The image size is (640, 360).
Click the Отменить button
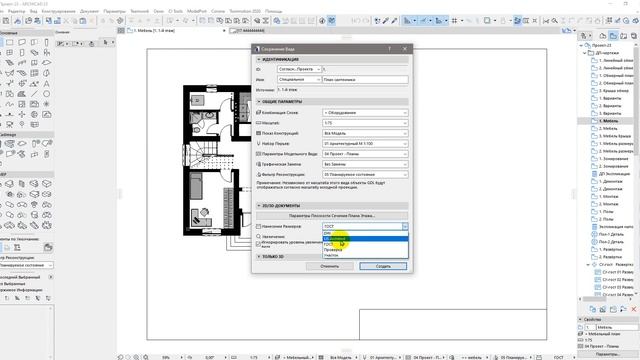click(x=329, y=266)
